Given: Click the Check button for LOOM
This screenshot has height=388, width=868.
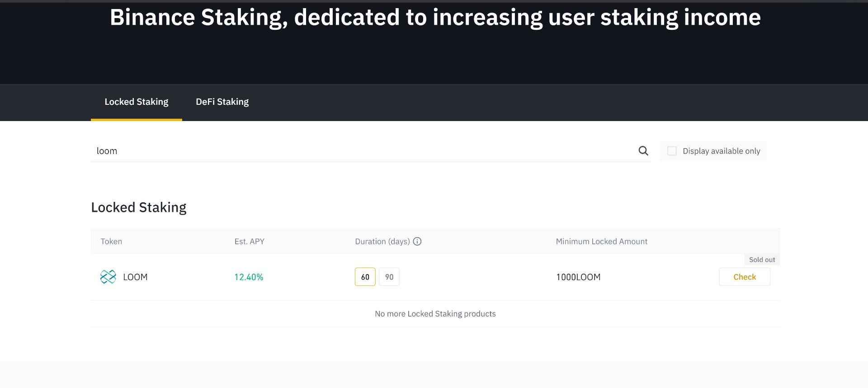Looking at the screenshot, I should (745, 277).
